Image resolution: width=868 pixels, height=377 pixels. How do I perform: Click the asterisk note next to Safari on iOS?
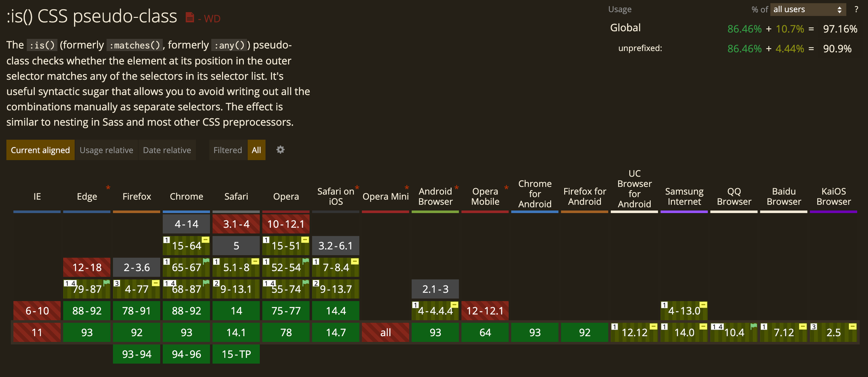click(357, 188)
